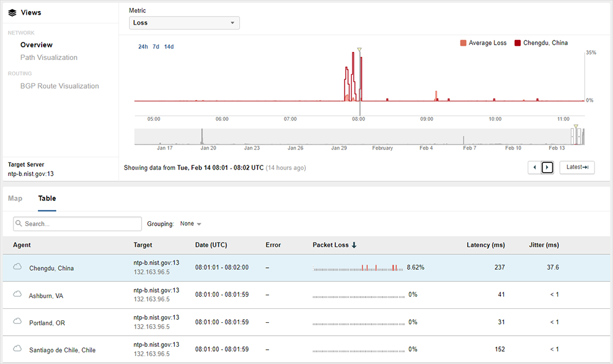Expand the Grouping None dropdown

pos(191,224)
